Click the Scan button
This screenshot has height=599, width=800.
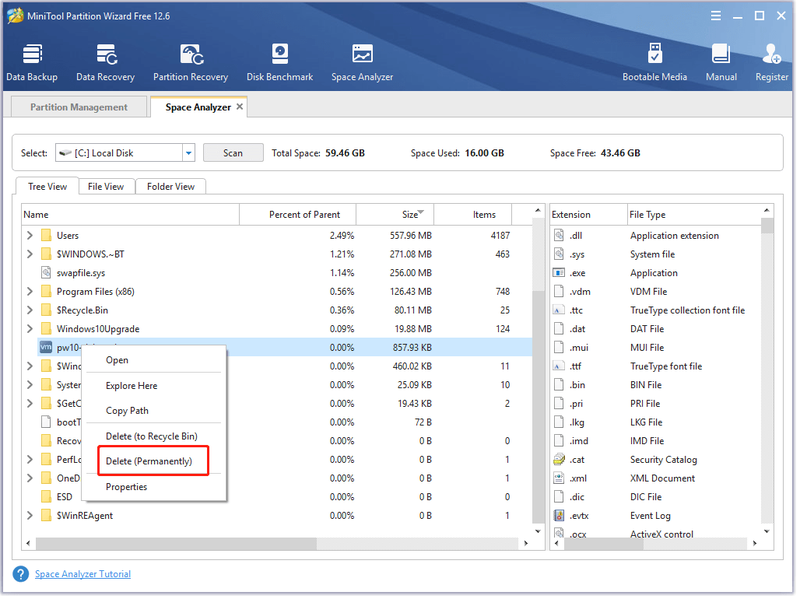(x=234, y=154)
